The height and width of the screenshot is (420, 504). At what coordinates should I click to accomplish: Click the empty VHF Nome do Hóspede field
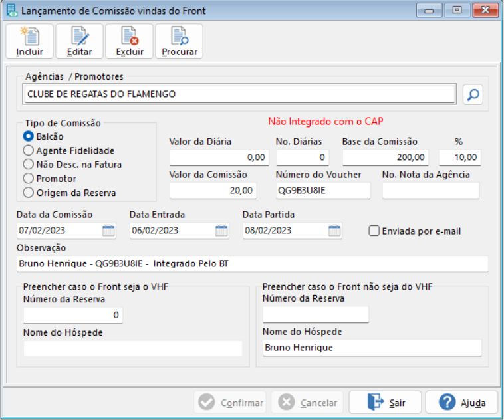coord(133,348)
